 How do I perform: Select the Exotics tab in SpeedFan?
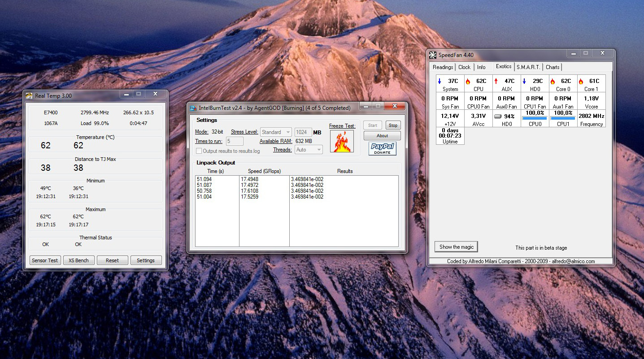[x=503, y=66]
